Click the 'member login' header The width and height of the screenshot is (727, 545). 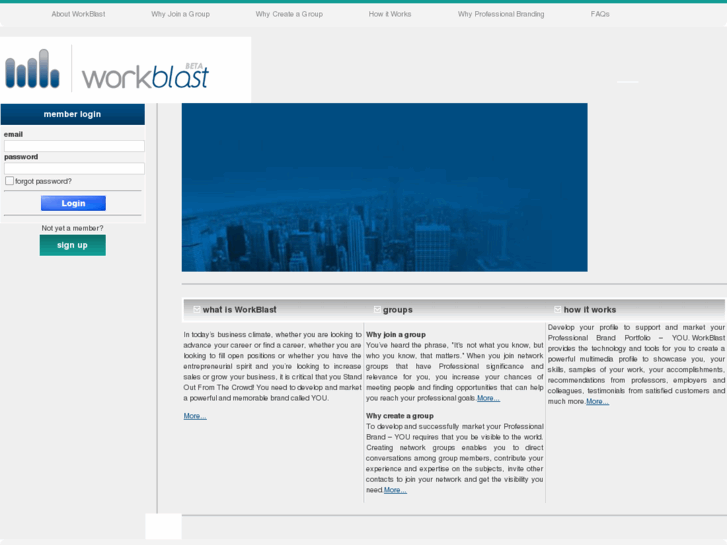click(72, 114)
